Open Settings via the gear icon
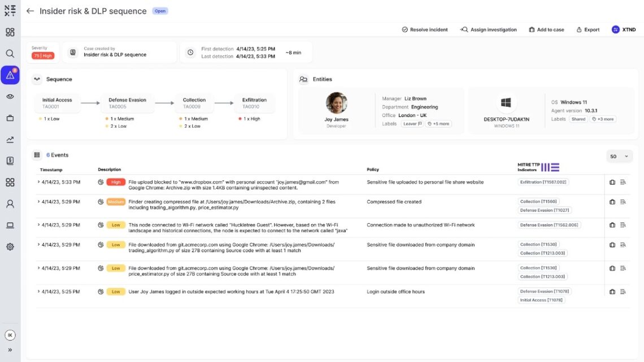 click(10, 246)
